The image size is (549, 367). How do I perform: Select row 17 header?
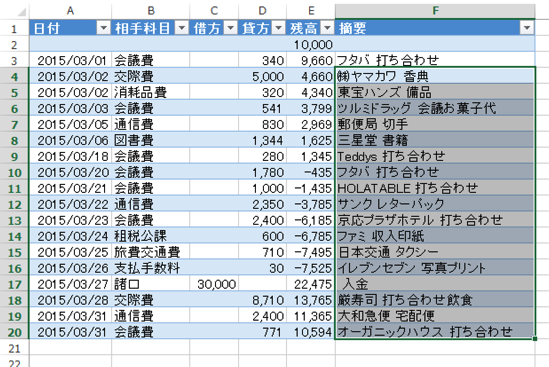(x=14, y=284)
